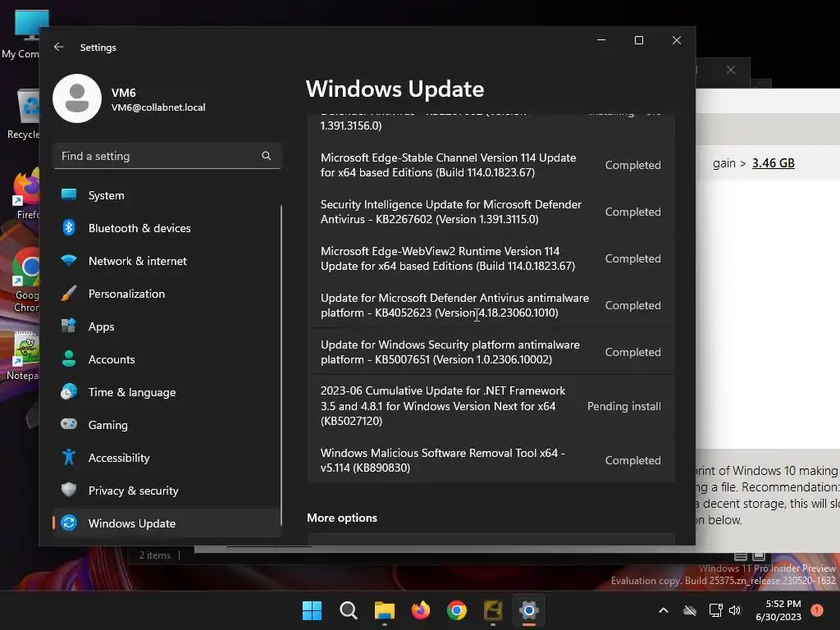Open Privacy & security settings

coord(167,491)
